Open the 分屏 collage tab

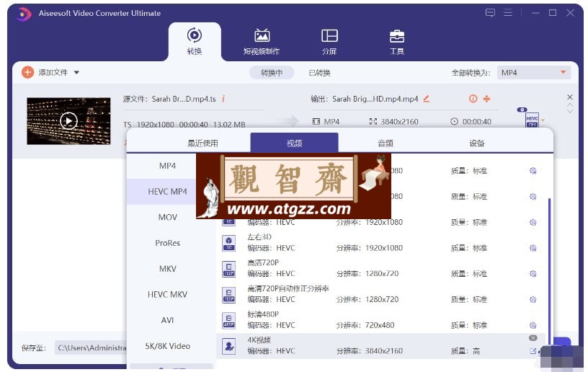coord(329,42)
